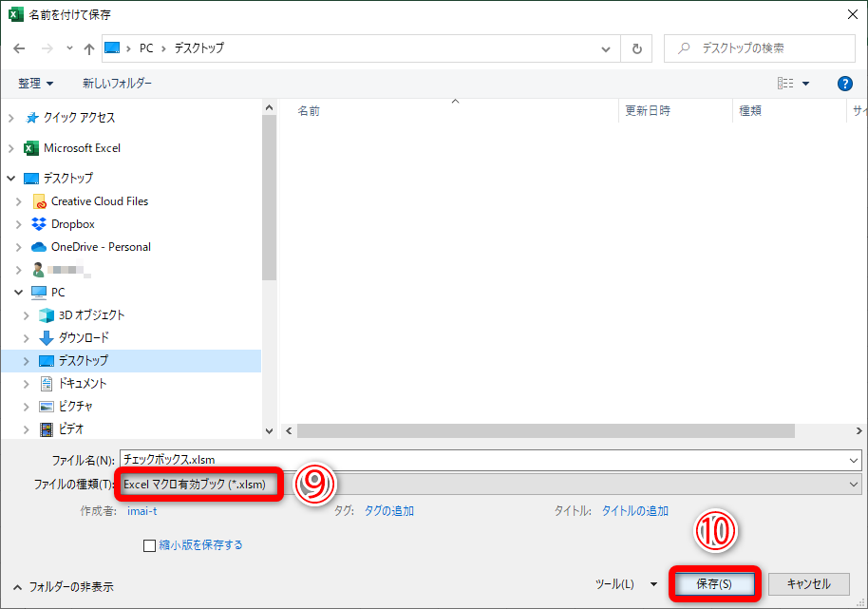Viewport: 868px width, 609px height.
Task: Open recent locations dropdown arrow
Action: tap(69, 48)
